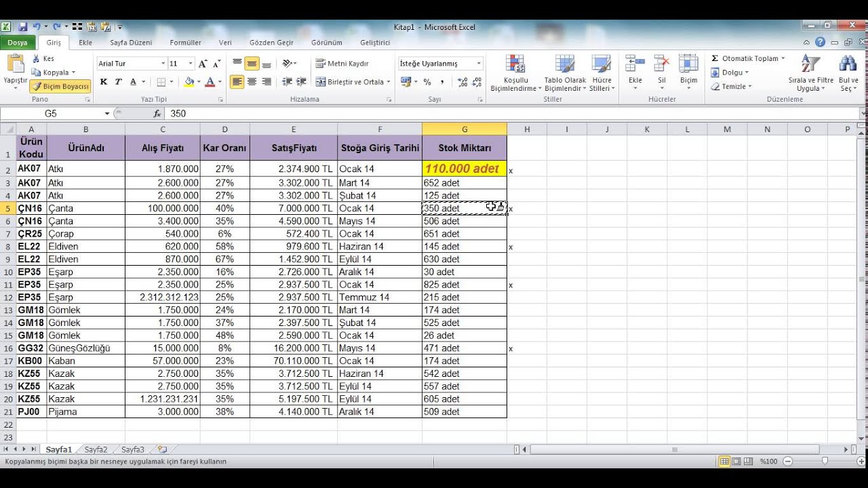
Task: Increase decimal places
Action: [x=462, y=82]
